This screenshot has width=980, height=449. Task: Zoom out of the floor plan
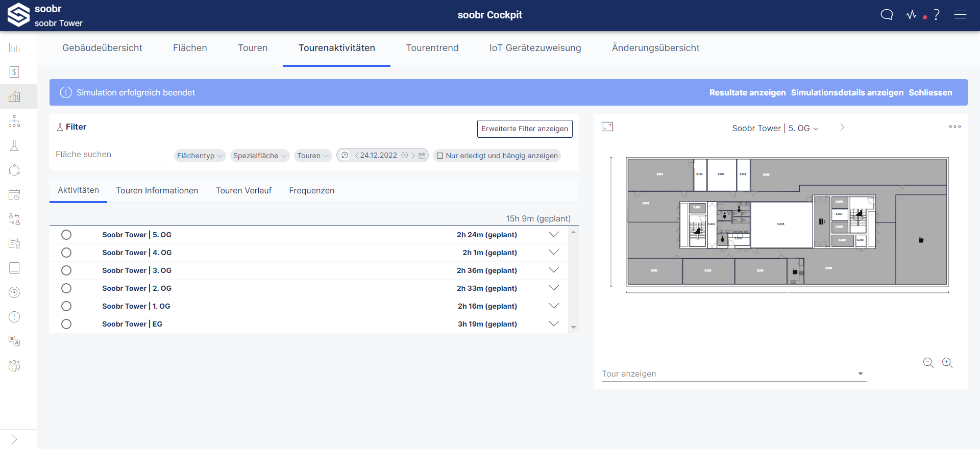(x=928, y=363)
